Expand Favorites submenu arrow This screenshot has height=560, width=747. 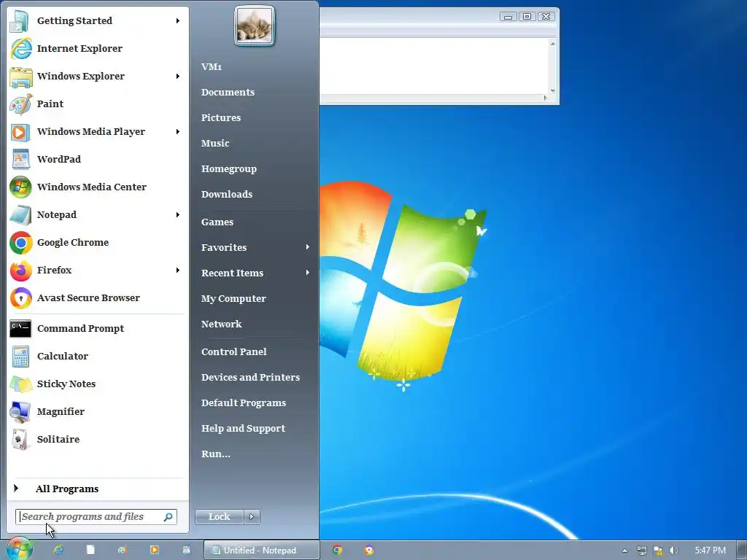(307, 247)
